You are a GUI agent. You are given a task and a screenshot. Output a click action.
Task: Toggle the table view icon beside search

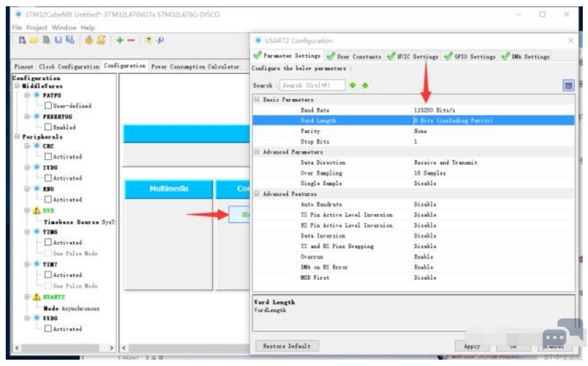click(x=568, y=86)
